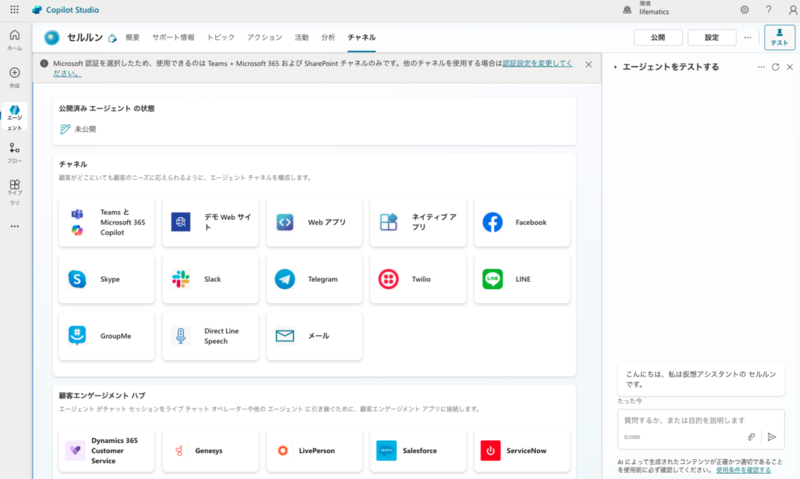Click the 設定 button
This screenshot has height=479, width=800.
(712, 37)
